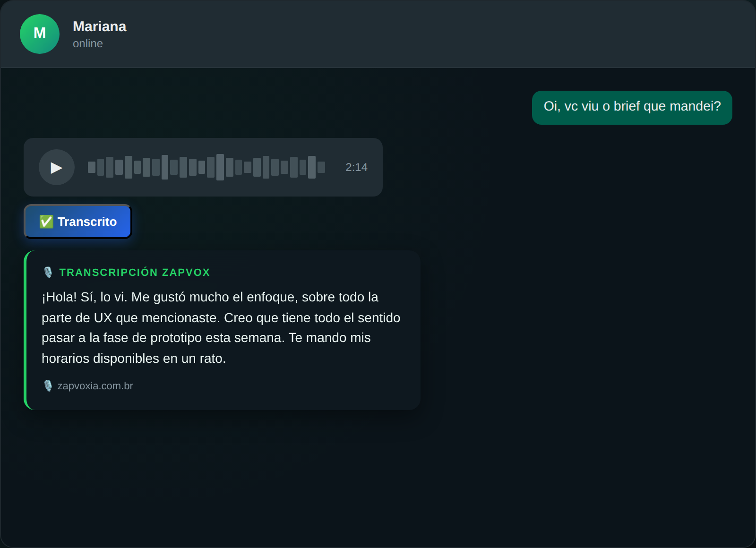The height and width of the screenshot is (548, 756).
Task: Click the transcribed text starting '¡Hola! Sí, lo vi'
Action: [x=221, y=327]
